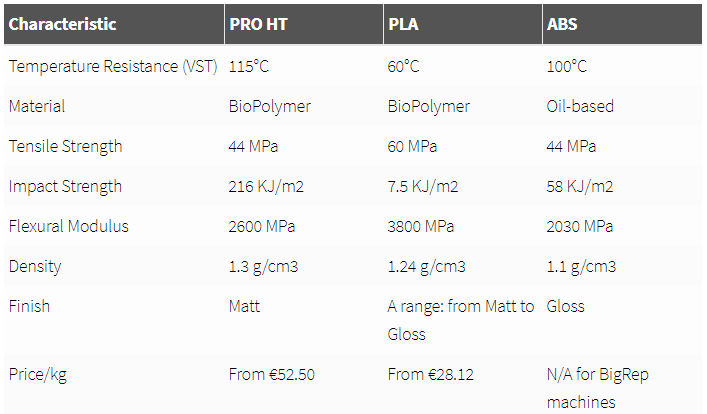This screenshot has height=414, width=707.
Task: Click the From €52.50 price cell
Action: (271, 374)
